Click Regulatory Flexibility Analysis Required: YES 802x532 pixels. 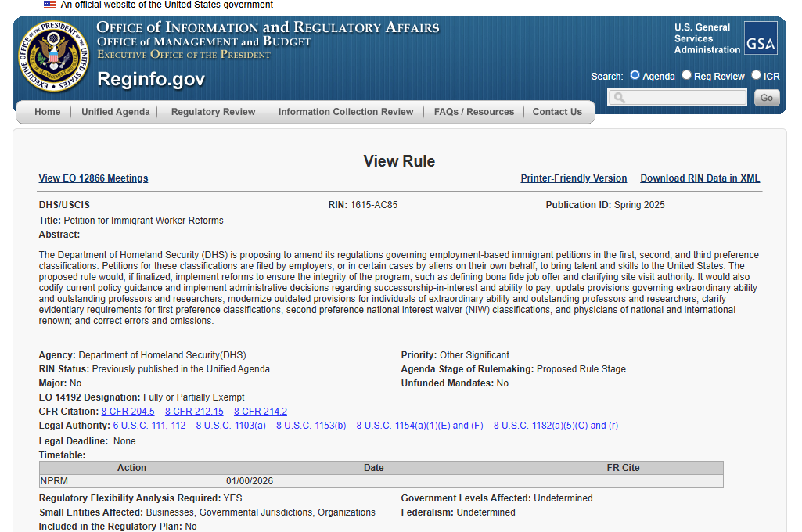coord(141,498)
